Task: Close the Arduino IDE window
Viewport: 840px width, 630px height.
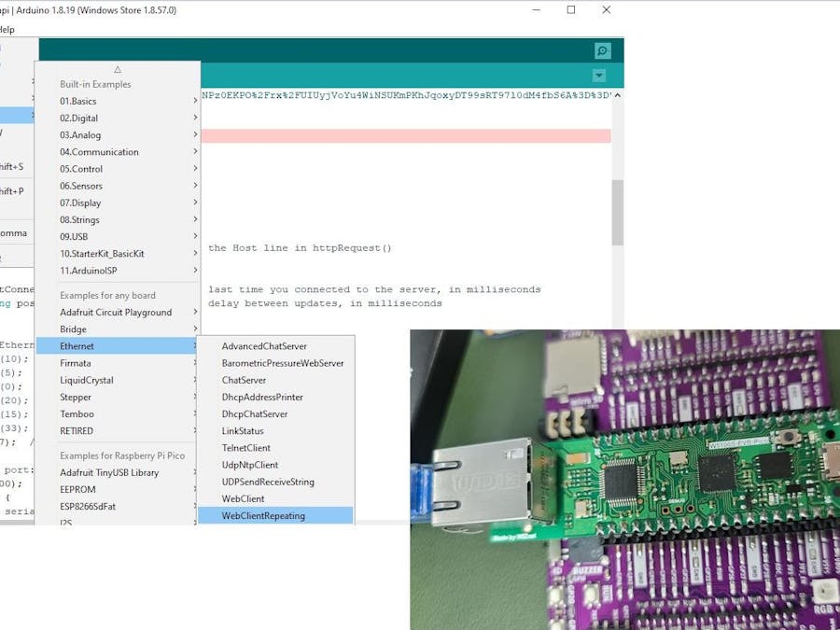Action: click(x=606, y=9)
